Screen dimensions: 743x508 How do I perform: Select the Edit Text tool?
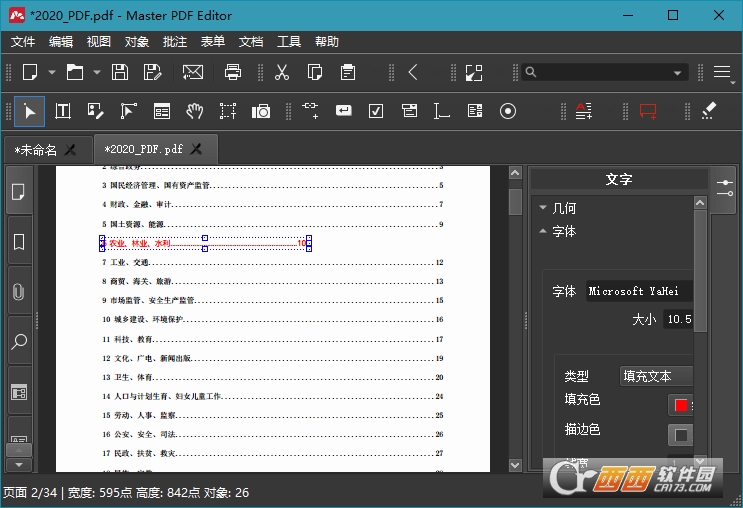(63, 111)
